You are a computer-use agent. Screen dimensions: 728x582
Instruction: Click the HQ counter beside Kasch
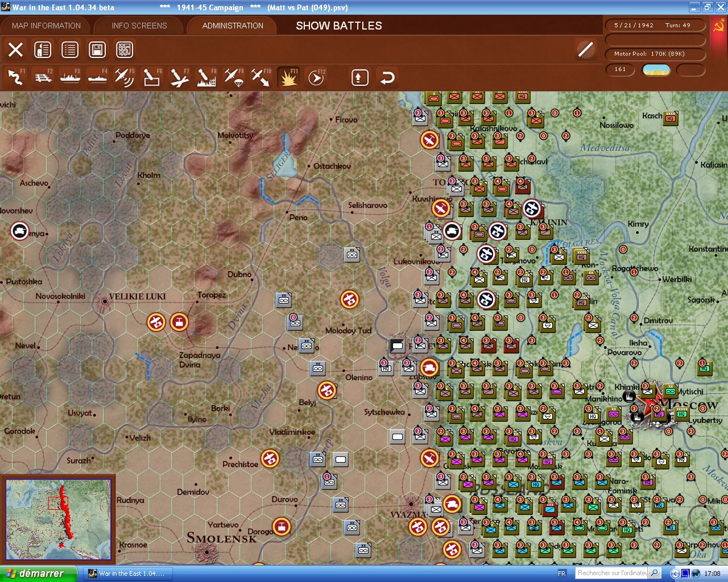pos(671,118)
